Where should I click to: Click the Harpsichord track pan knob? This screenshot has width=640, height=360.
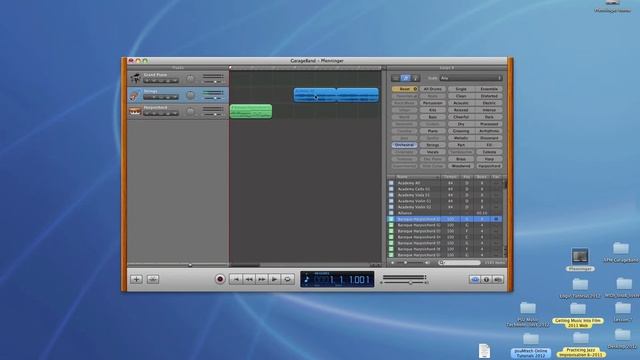[x=190, y=111]
